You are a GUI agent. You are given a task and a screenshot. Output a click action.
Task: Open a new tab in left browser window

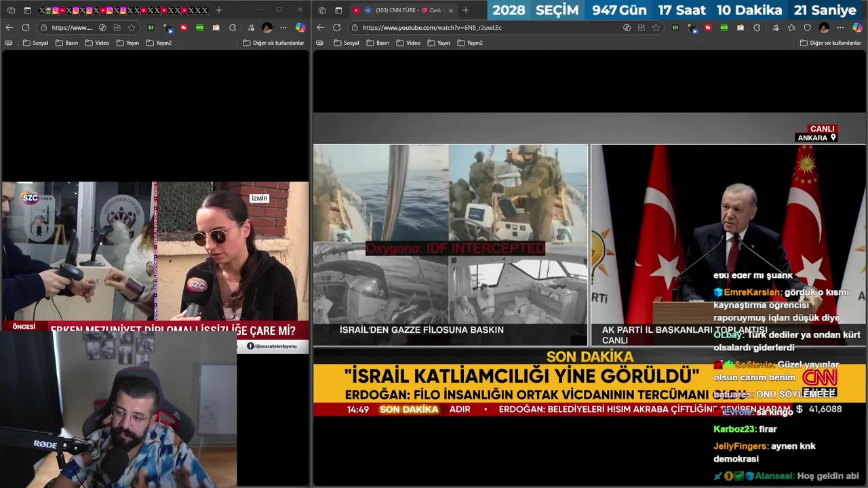(x=219, y=10)
